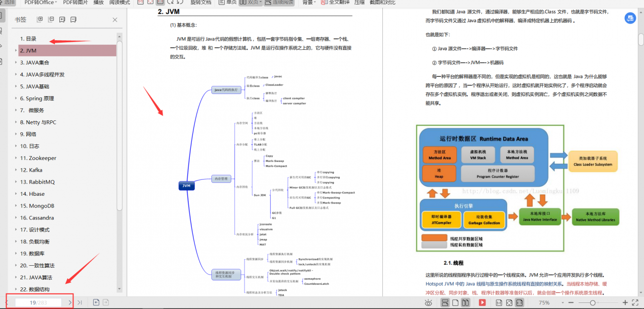The image size is (644, 309).
Task: Close the 书签 bookmark panel
Action: (x=115, y=20)
